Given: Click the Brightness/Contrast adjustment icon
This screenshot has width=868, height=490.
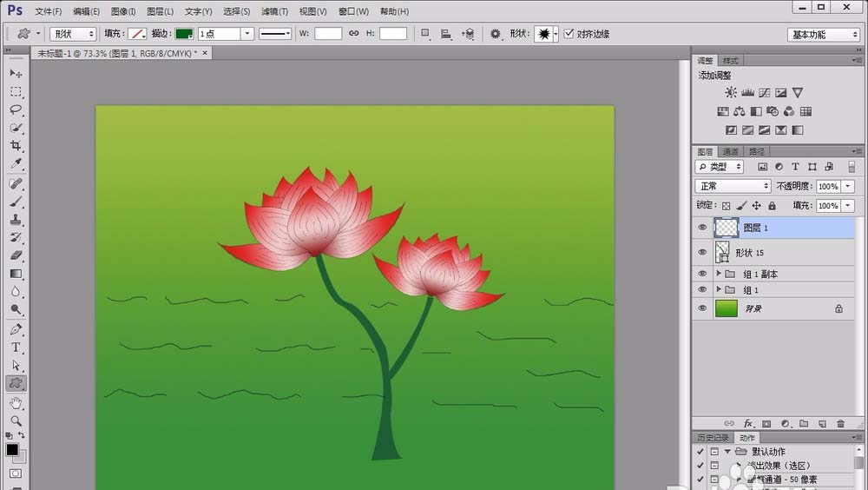Looking at the screenshot, I should [731, 93].
